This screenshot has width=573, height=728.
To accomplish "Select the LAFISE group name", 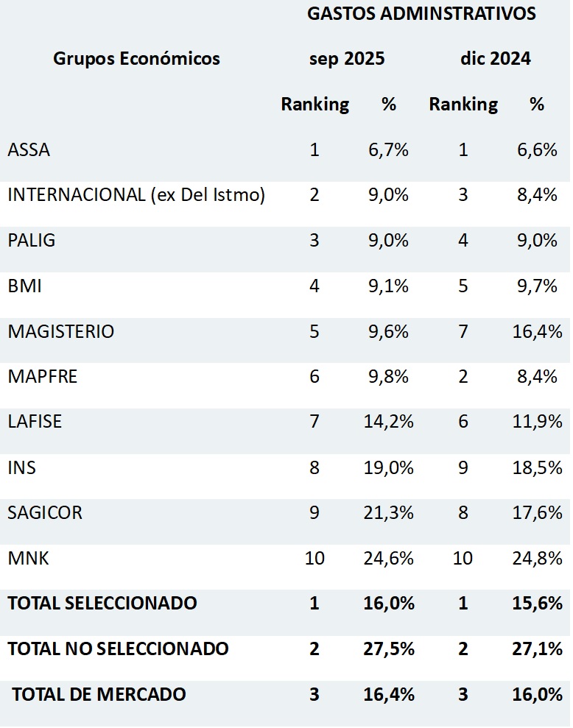I will (35, 422).
